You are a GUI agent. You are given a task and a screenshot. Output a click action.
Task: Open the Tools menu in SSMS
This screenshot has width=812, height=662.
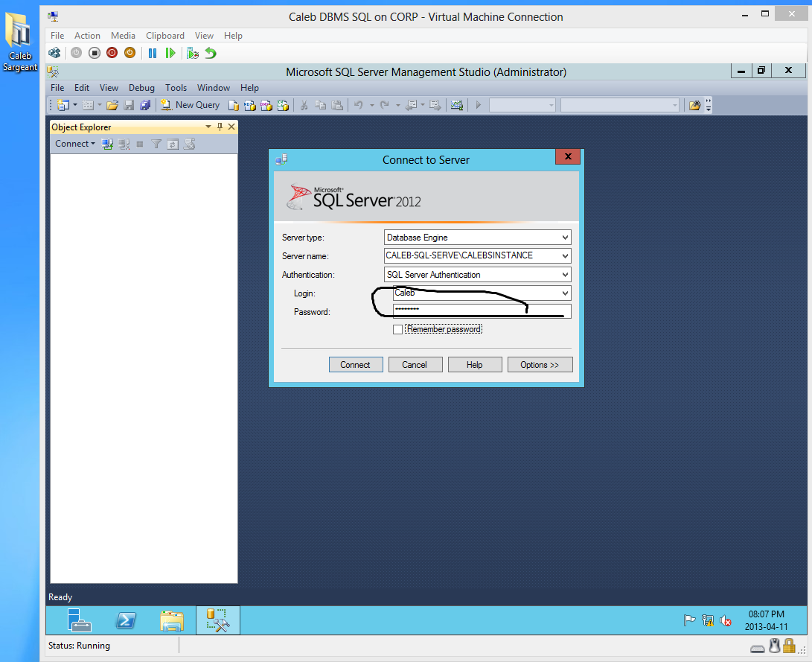point(176,88)
